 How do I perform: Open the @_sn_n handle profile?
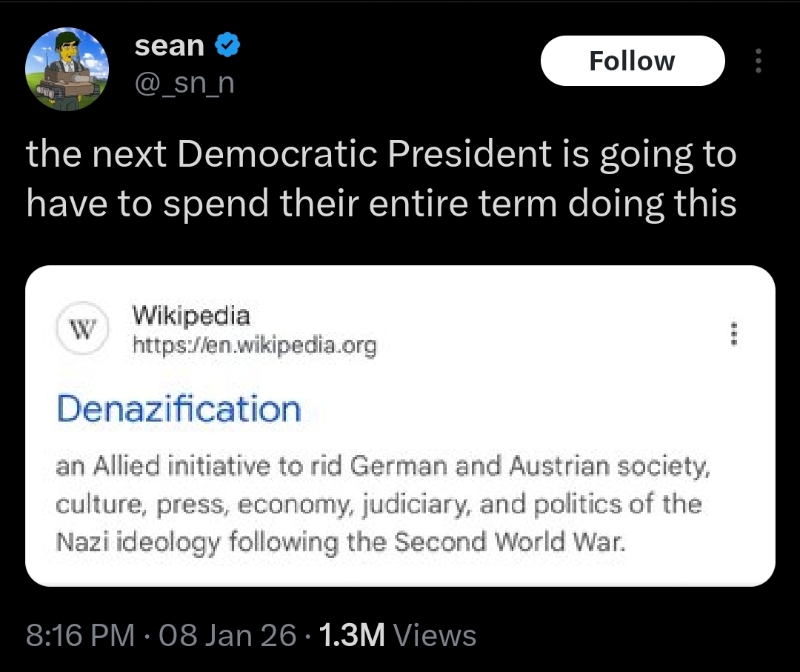coord(184,82)
